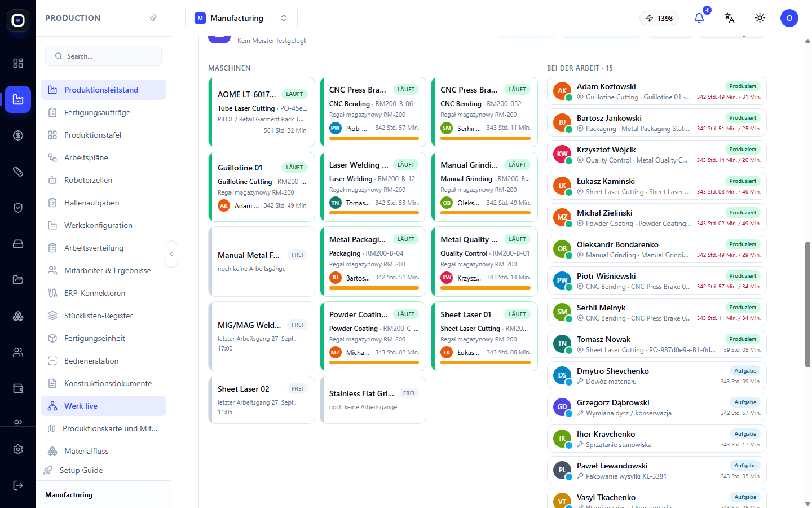The width and height of the screenshot is (812, 508).
Task: Open the ruler icon in the left rail
Action: tap(18, 172)
